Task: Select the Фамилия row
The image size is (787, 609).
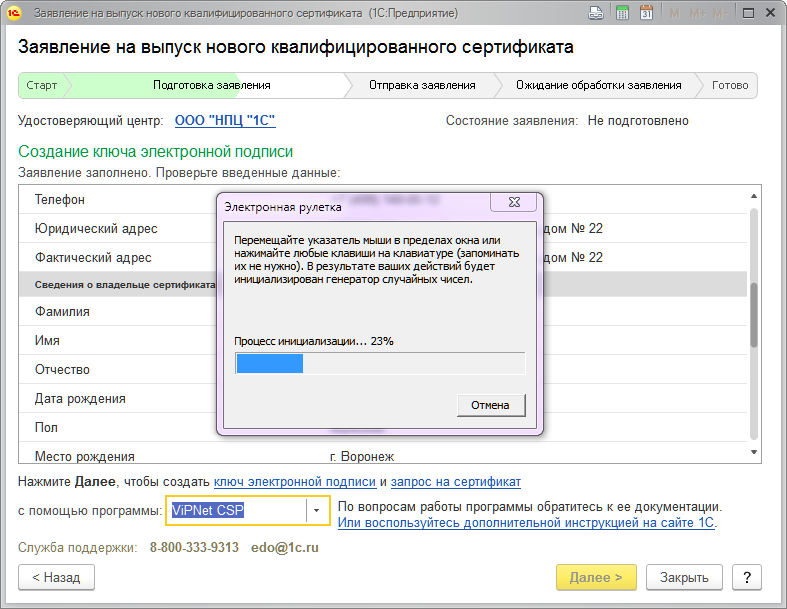Action: pos(383,312)
